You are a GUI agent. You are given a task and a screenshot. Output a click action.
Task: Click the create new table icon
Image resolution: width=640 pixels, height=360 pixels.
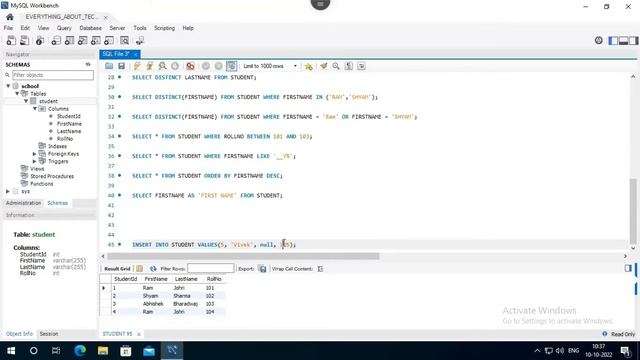[69, 40]
